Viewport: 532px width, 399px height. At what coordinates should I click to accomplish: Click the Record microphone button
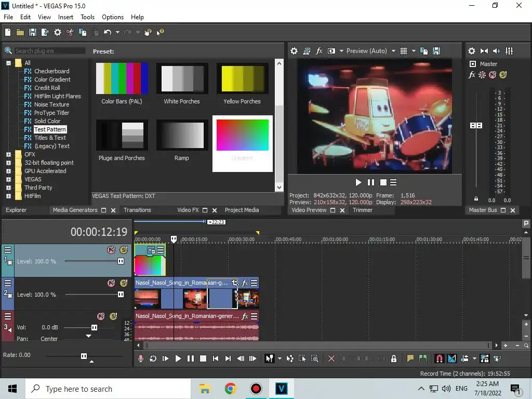tap(140, 358)
